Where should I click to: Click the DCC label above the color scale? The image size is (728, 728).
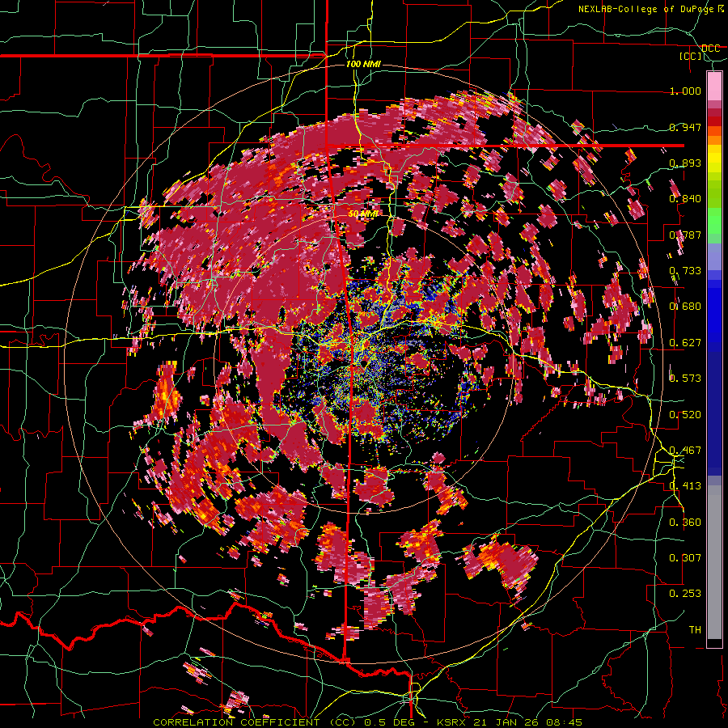pyautogui.click(x=711, y=49)
